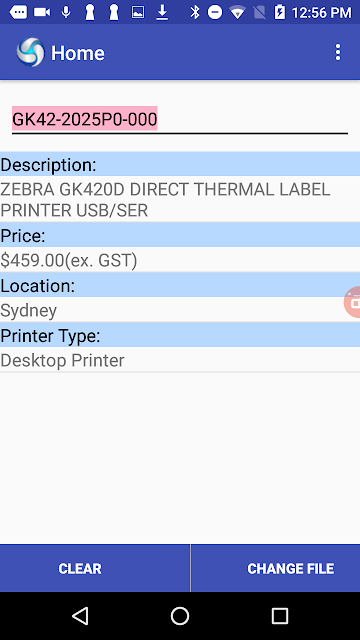Tap the battery charging status icon
360x640 pixels.
tap(280, 12)
